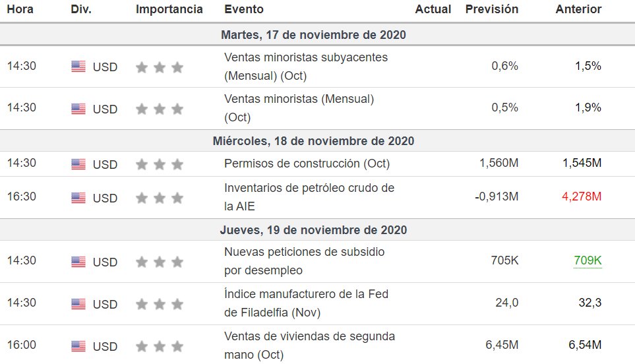The height and width of the screenshot is (364, 635).
Task: Open Nuevas peticiones de subsidio por desempleo
Action: click(x=304, y=260)
